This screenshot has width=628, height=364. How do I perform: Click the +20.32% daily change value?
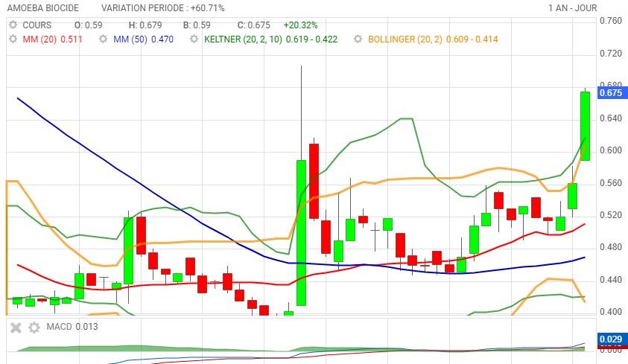click(300, 25)
